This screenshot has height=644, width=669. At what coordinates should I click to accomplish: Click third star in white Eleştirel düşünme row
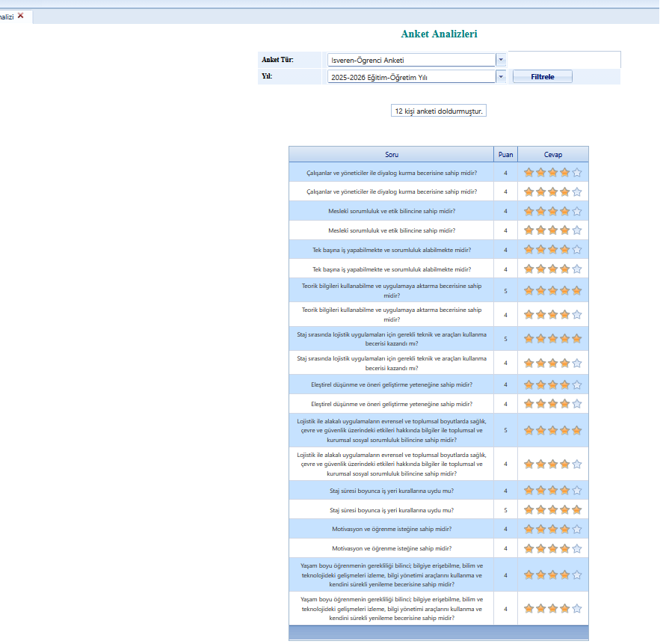click(553, 404)
